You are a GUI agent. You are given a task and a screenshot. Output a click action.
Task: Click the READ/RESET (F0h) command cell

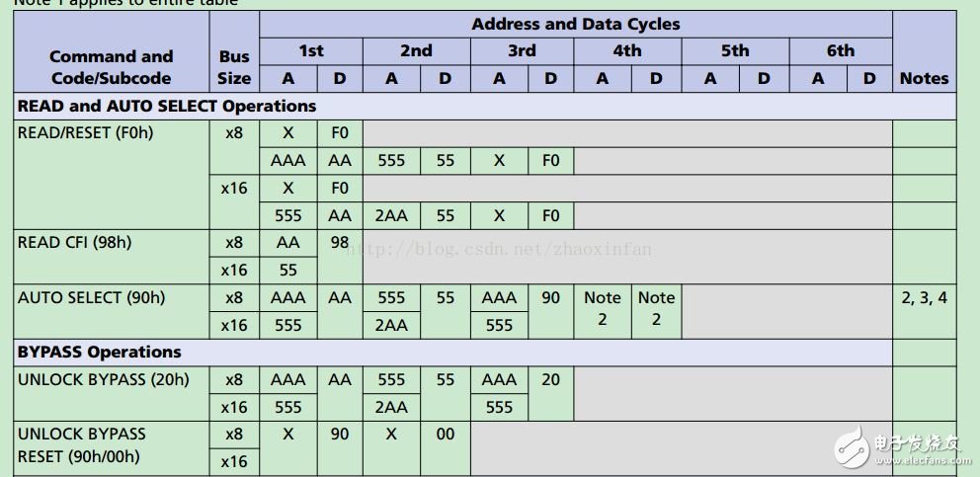(x=86, y=132)
